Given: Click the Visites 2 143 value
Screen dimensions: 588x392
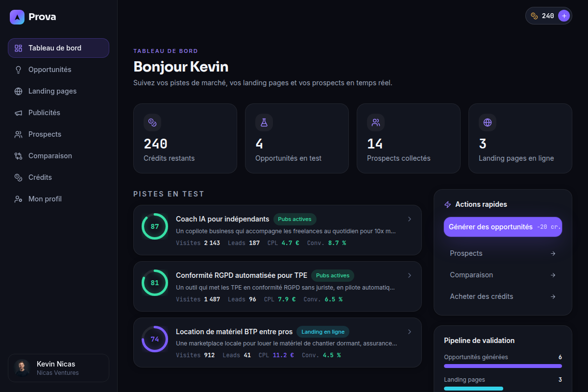Looking at the screenshot, I should click(x=212, y=243).
